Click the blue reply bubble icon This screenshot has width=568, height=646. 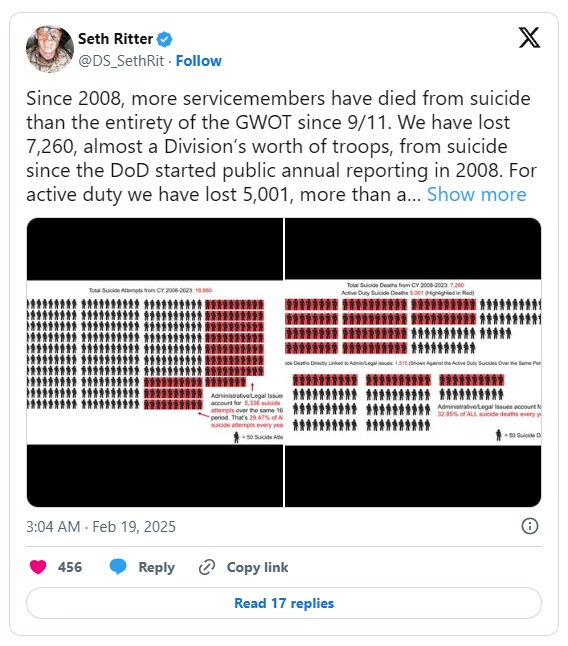tap(118, 567)
